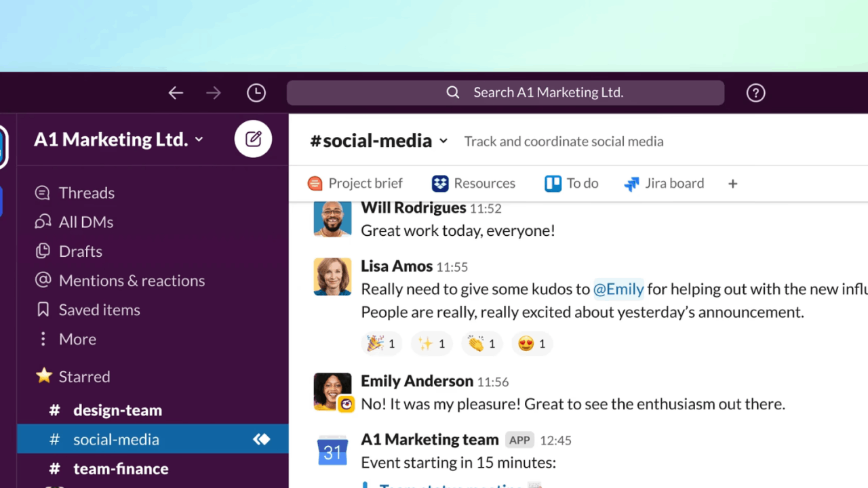The width and height of the screenshot is (868, 488).
Task: Open Will Rodrigues' profile name
Action: (x=413, y=207)
